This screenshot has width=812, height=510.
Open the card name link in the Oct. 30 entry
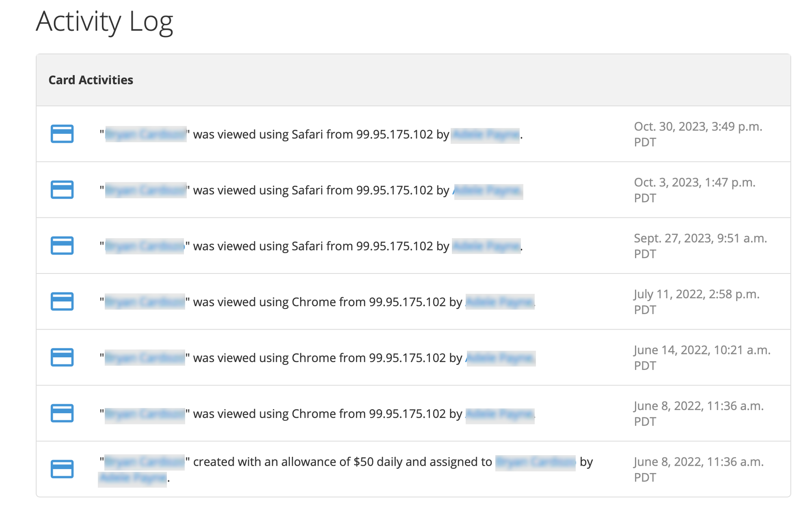pyautogui.click(x=145, y=134)
